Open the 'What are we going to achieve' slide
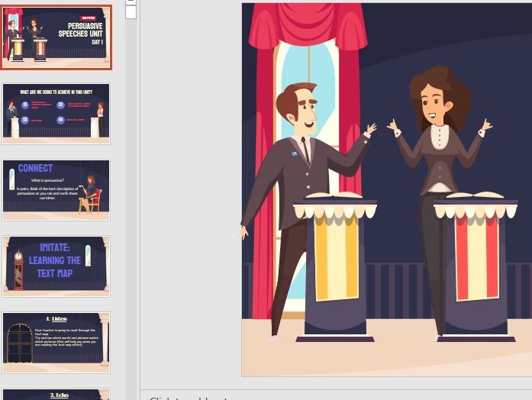 click(x=56, y=113)
